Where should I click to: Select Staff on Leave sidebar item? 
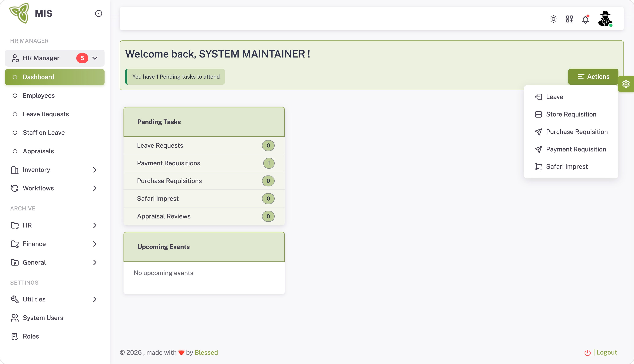(43, 132)
